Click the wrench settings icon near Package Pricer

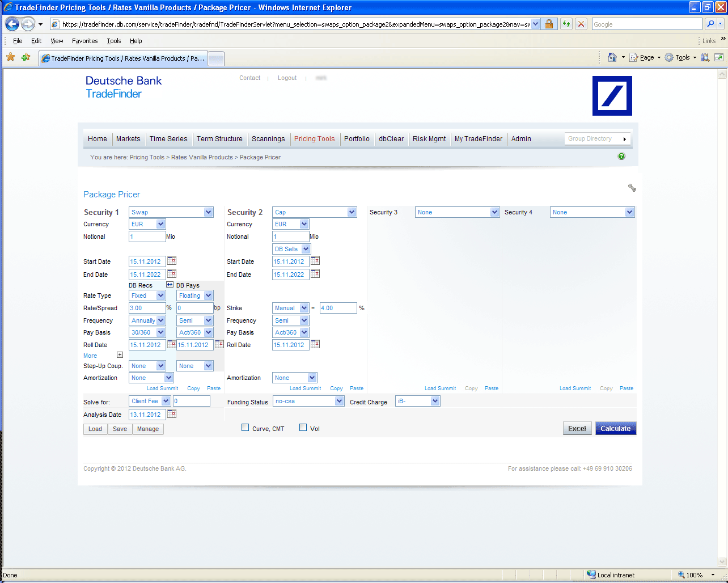[x=632, y=188]
